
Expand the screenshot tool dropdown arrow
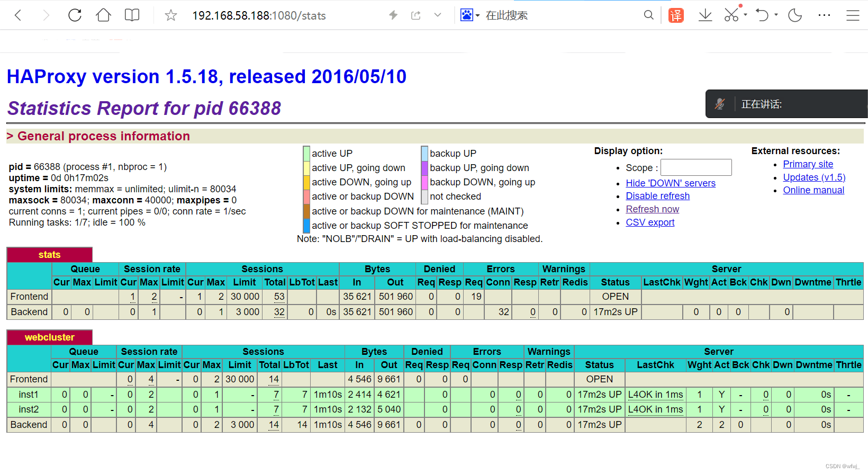coord(745,15)
